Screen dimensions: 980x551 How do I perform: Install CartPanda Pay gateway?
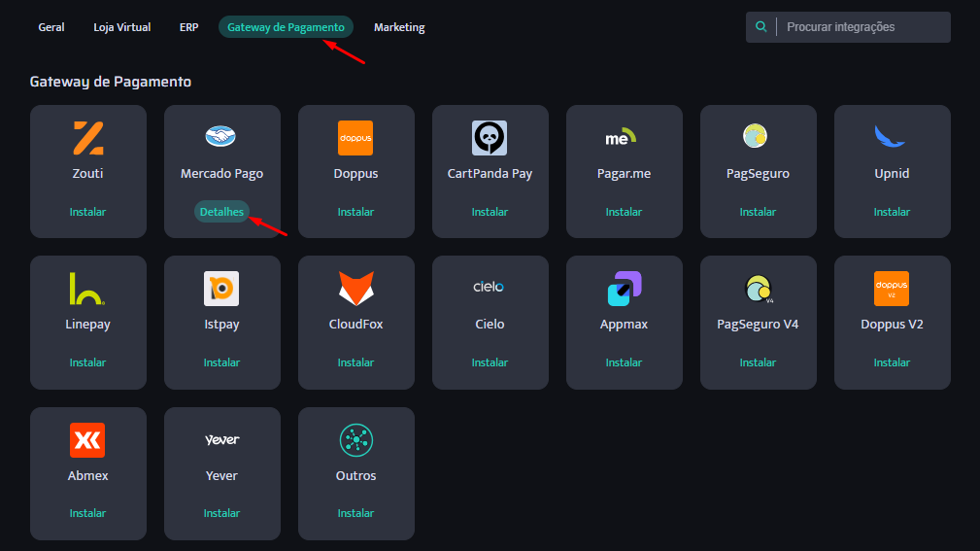[x=490, y=212]
